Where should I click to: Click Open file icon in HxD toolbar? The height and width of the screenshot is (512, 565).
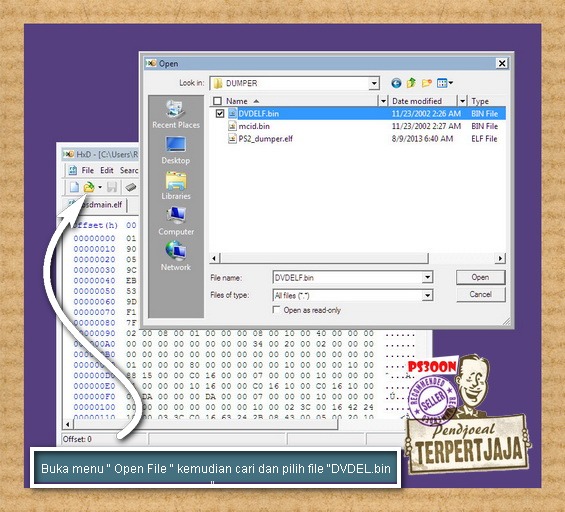tap(89, 187)
